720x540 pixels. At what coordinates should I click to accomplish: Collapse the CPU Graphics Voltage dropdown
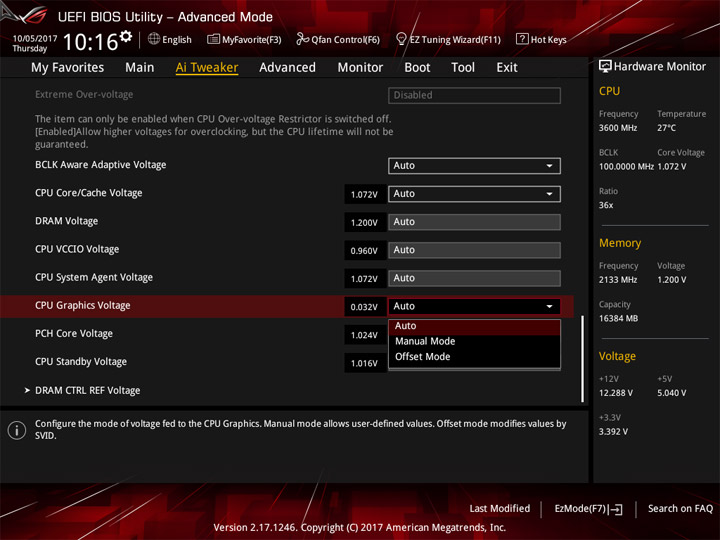474,306
